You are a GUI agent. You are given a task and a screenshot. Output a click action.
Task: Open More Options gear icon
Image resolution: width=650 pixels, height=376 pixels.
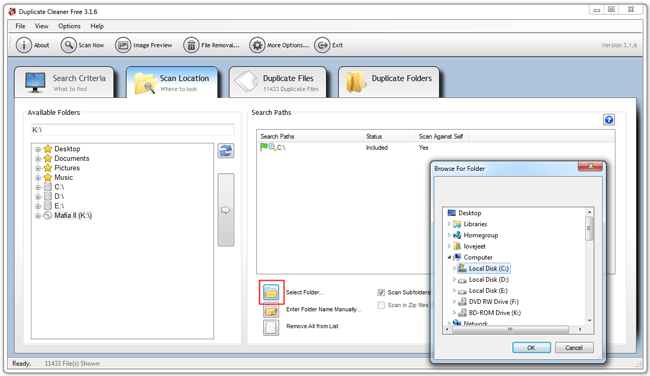pyautogui.click(x=257, y=45)
